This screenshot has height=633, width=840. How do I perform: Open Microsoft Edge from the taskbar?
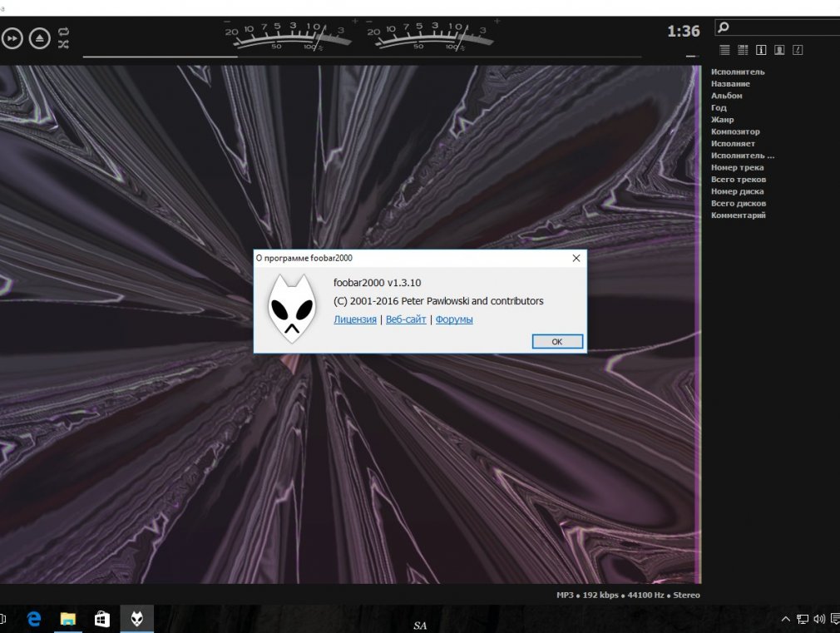[34, 619]
